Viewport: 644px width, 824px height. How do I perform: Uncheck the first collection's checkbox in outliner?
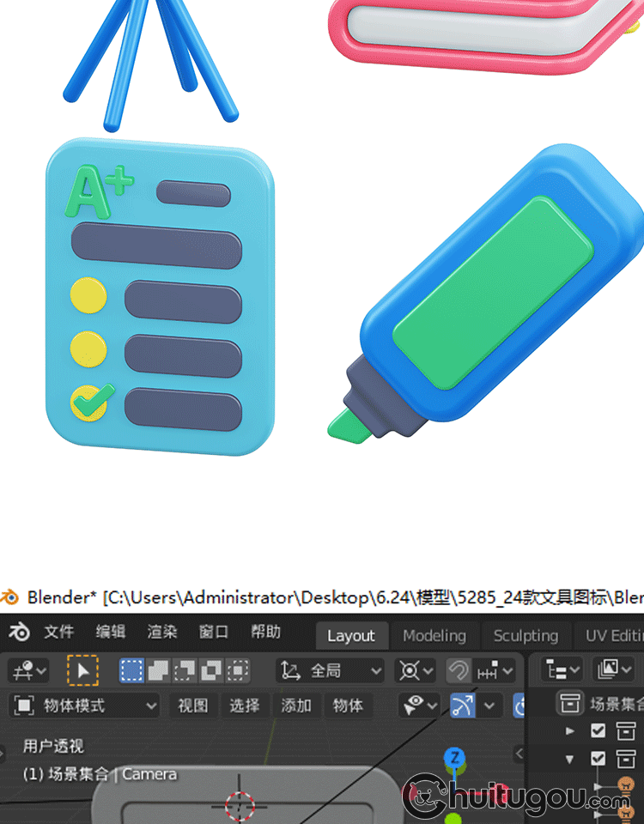tap(598, 731)
